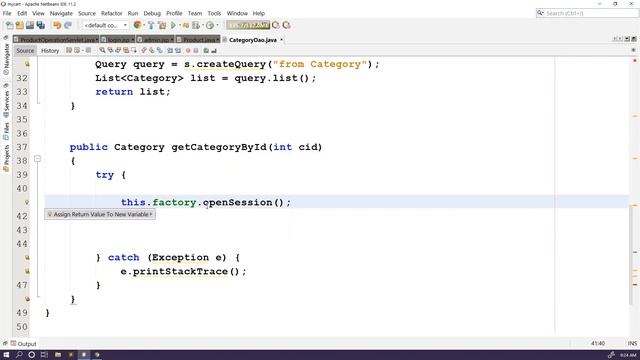Click the Build Project hammer icon

151,25
